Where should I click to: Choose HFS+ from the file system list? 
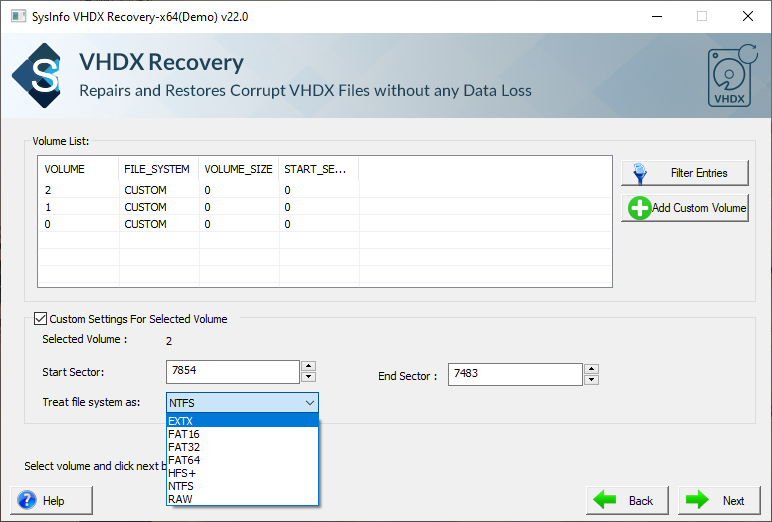(x=242, y=473)
